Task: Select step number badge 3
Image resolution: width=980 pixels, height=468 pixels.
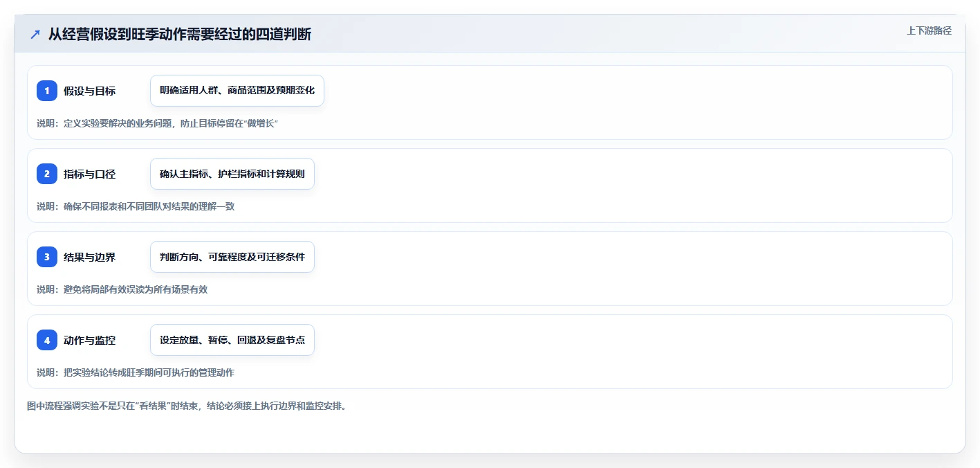Action: click(47, 257)
